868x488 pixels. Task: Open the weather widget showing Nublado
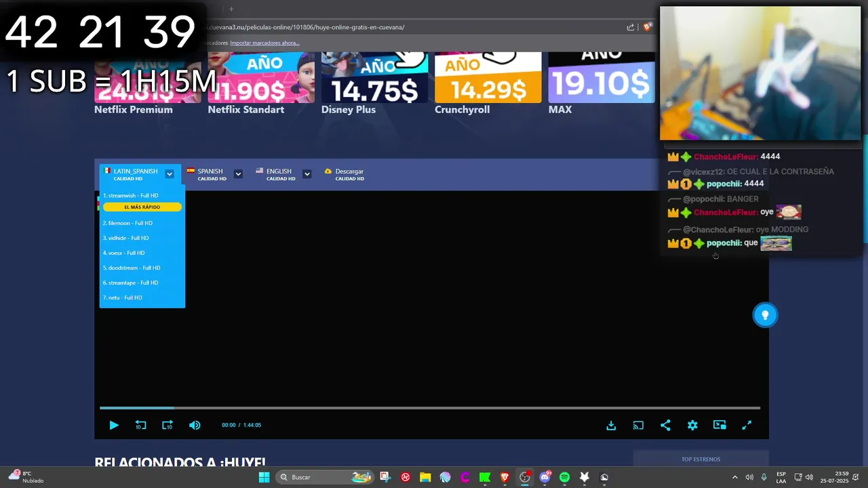[27, 477]
